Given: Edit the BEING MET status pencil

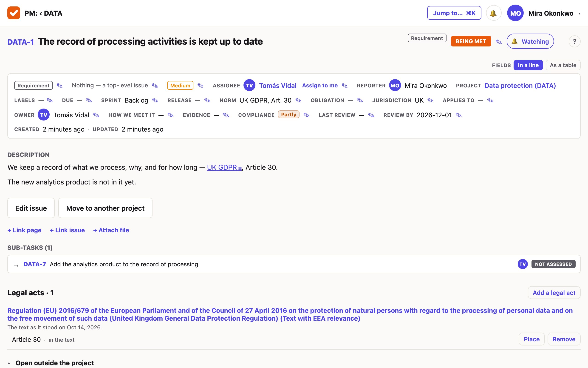Looking at the screenshot, I should click(499, 42).
